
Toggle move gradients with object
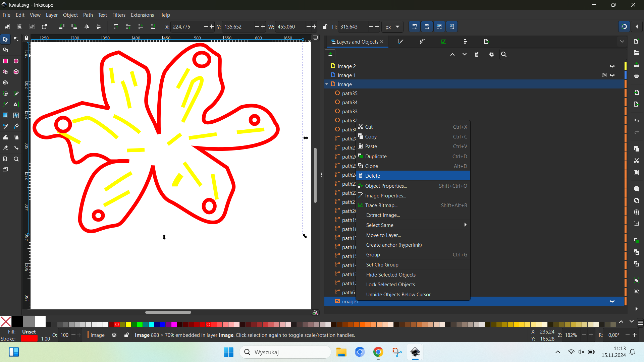[439, 26]
